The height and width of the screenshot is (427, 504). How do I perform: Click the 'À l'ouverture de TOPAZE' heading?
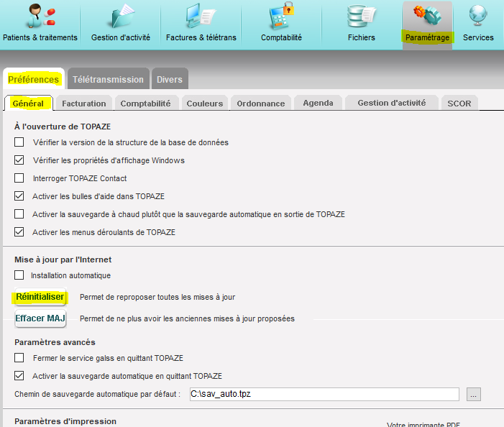pyautogui.click(x=63, y=127)
